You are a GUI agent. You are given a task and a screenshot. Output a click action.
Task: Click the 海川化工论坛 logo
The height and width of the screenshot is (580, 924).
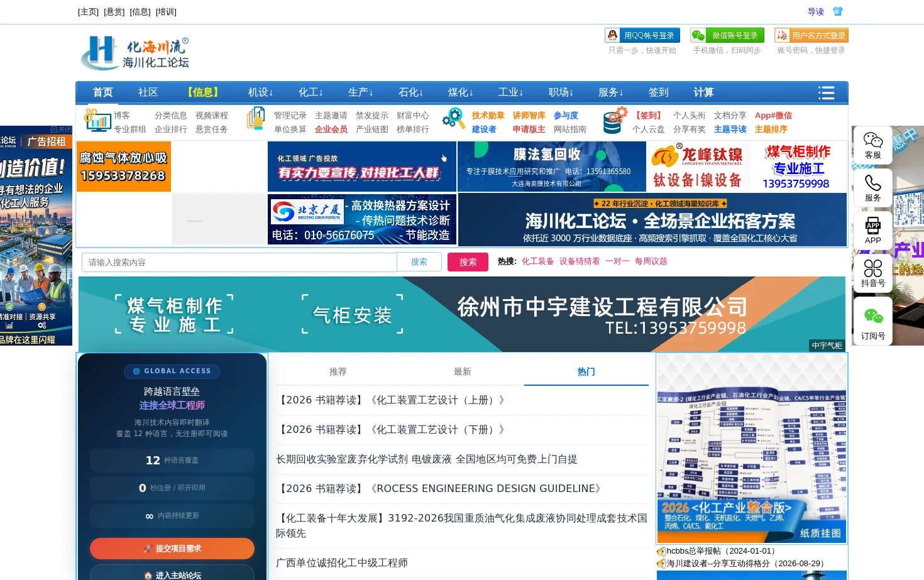coord(135,53)
